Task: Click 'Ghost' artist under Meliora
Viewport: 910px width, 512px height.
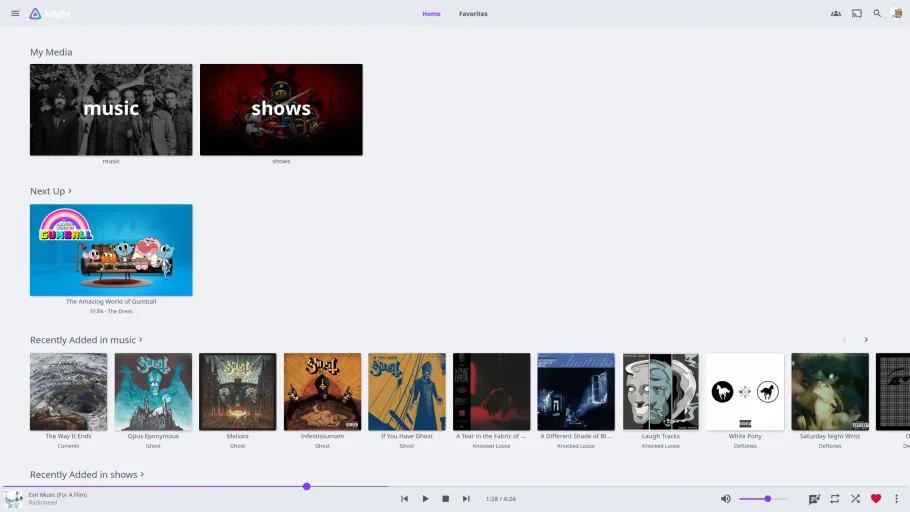Action: tap(237, 446)
